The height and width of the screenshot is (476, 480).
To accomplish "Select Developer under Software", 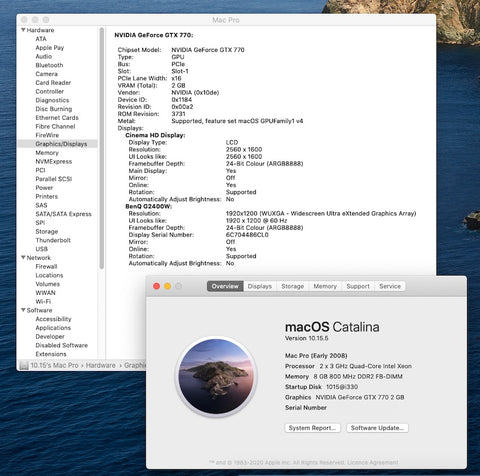I will tap(50, 336).
